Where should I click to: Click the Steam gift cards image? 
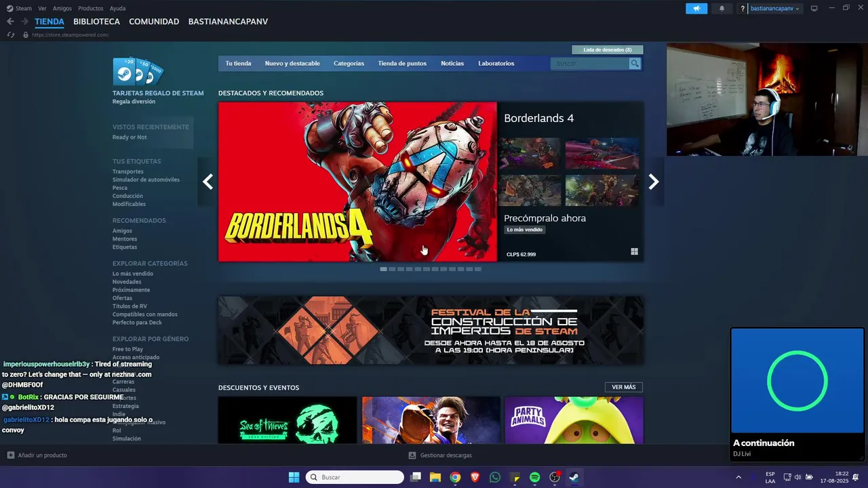click(138, 72)
